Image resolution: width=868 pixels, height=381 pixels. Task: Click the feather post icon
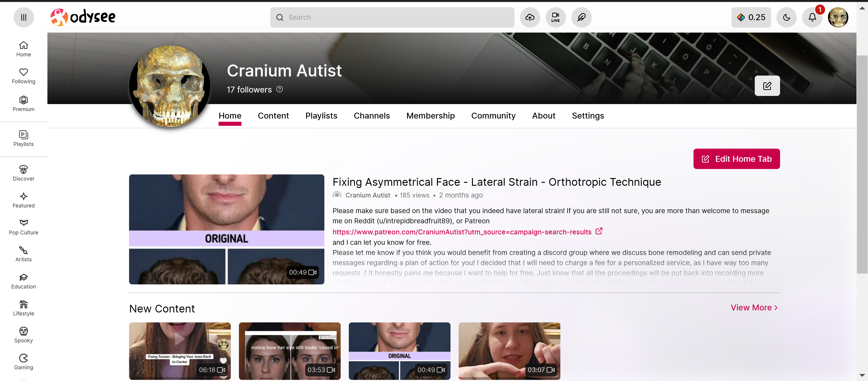point(581,17)
